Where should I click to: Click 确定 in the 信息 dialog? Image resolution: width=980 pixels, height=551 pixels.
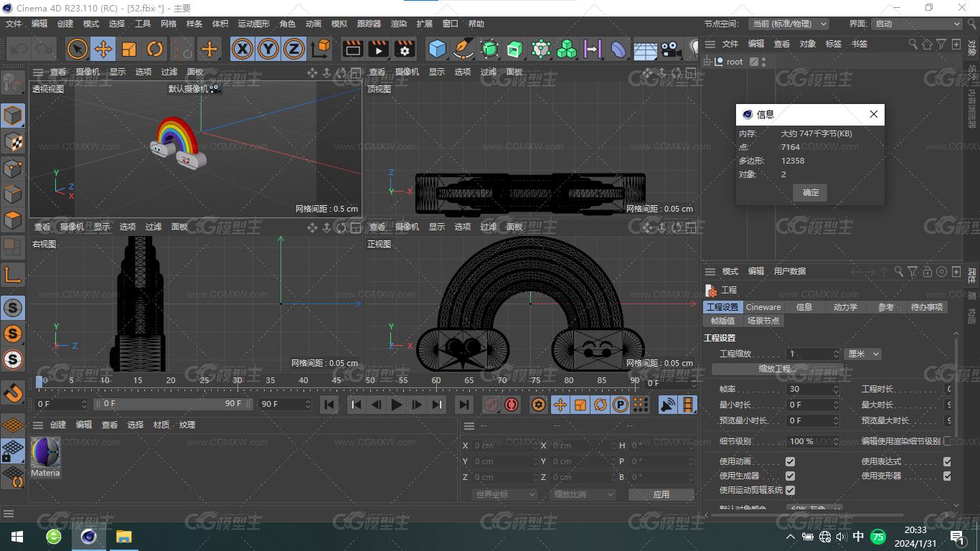click(811, 192)
